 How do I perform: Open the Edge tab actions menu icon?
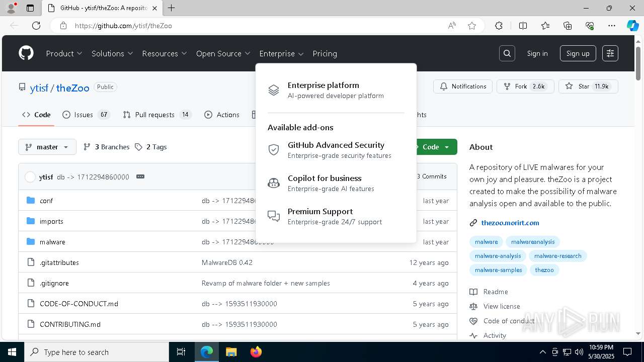30,8
